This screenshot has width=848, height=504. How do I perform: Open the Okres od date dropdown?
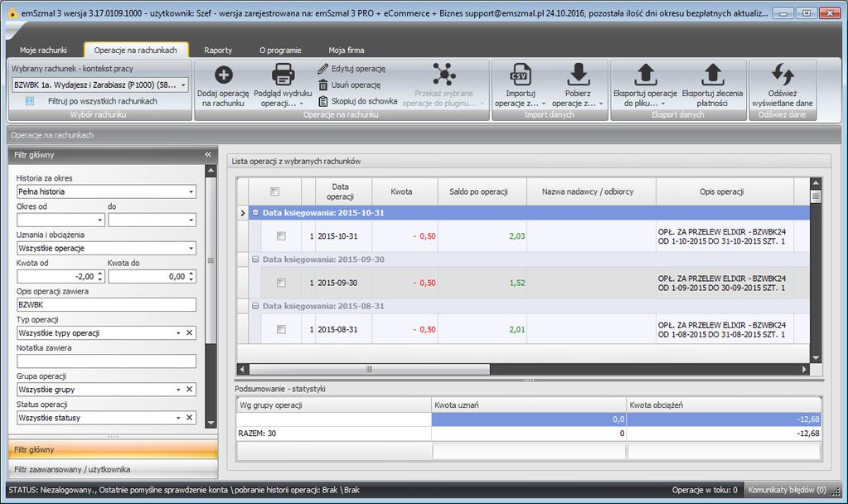coord(100,220)
